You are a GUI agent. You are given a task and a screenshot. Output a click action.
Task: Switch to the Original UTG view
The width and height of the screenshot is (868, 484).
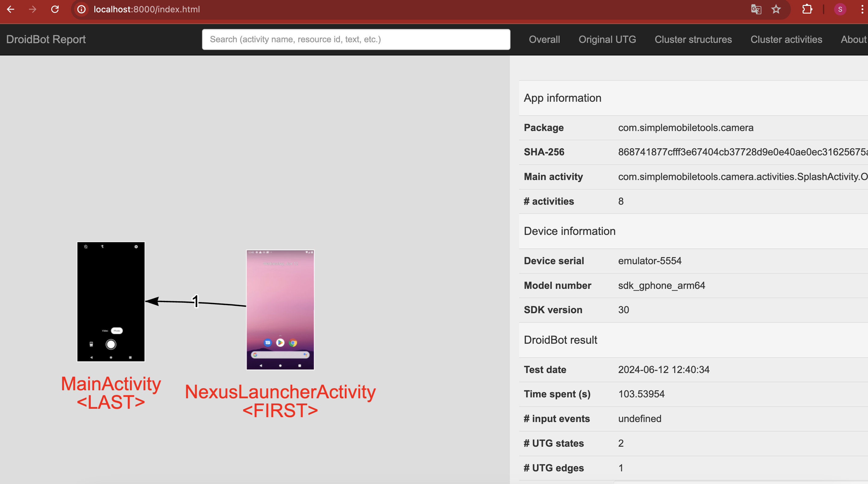tap(607, 39)
